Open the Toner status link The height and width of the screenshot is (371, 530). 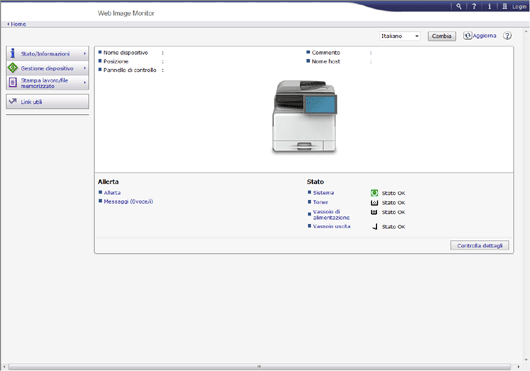click(320, 202)
